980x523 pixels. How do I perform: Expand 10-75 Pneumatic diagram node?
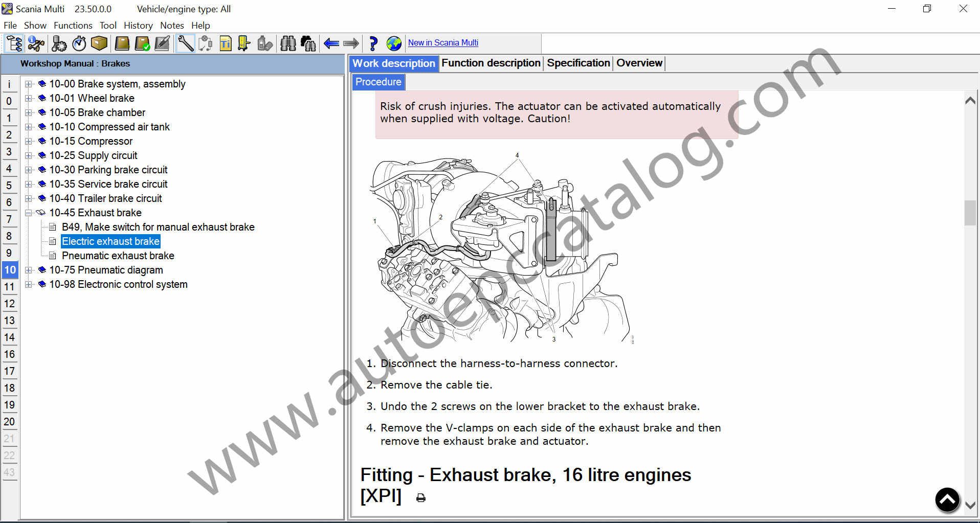[x=29, y=270]
